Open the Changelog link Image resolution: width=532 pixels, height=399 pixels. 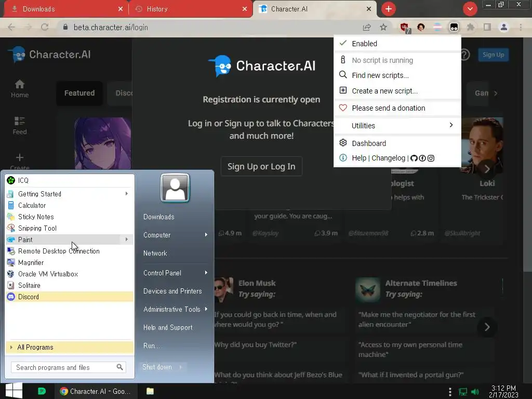click(388, 158)
